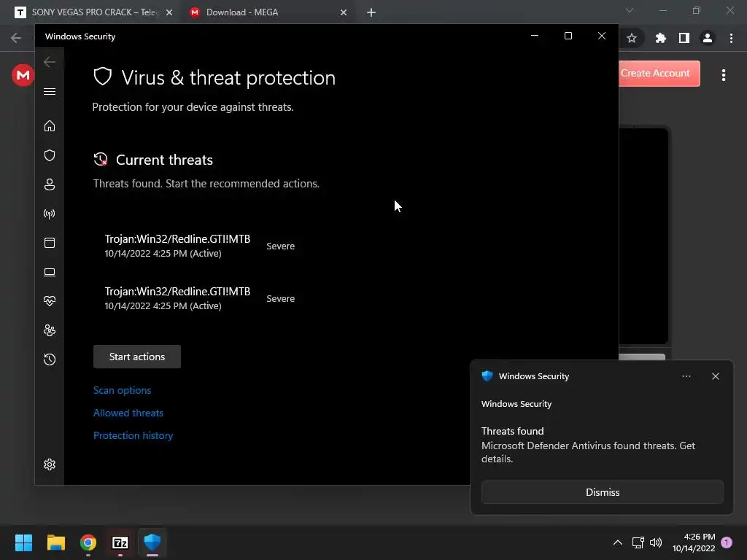Show hidden system tray icons

click(617, 542)
